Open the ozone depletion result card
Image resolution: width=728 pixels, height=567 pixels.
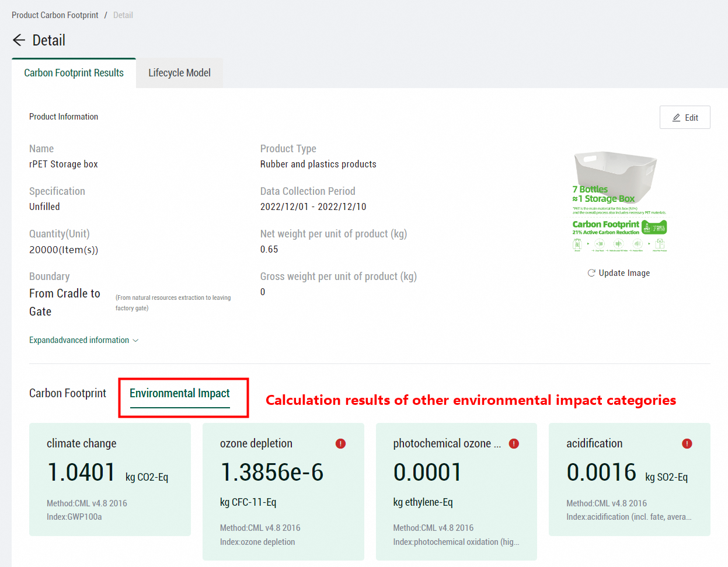[283, 492]
